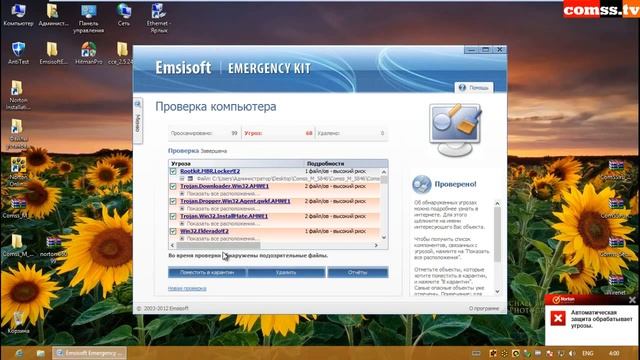Click the Проверено magnifier icon

421,184
